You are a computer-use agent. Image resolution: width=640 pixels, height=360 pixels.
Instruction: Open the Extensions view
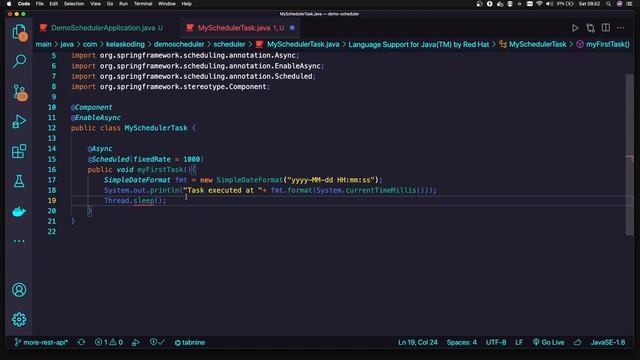19,151
